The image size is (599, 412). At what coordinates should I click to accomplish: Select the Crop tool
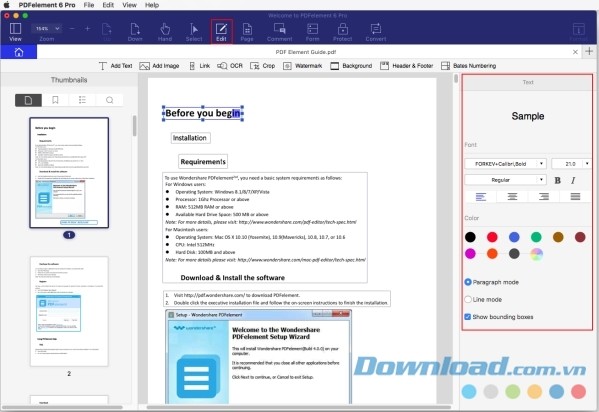pos(262,66)
